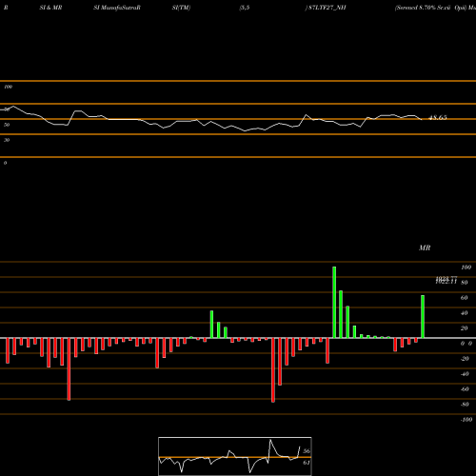Screen dimensions: 476x476
Task: Click the MR axis label -60
Action: (465, 389)
